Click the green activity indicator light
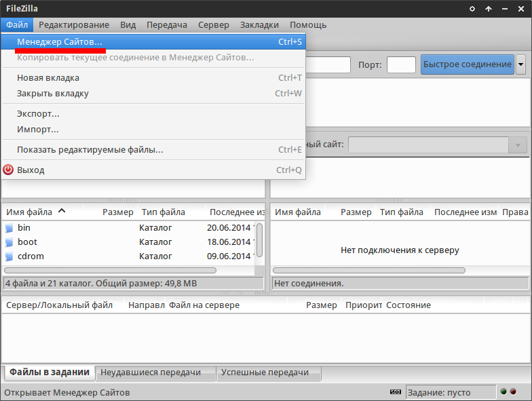This screenshot has height=401, width=532. pos(503,392)
